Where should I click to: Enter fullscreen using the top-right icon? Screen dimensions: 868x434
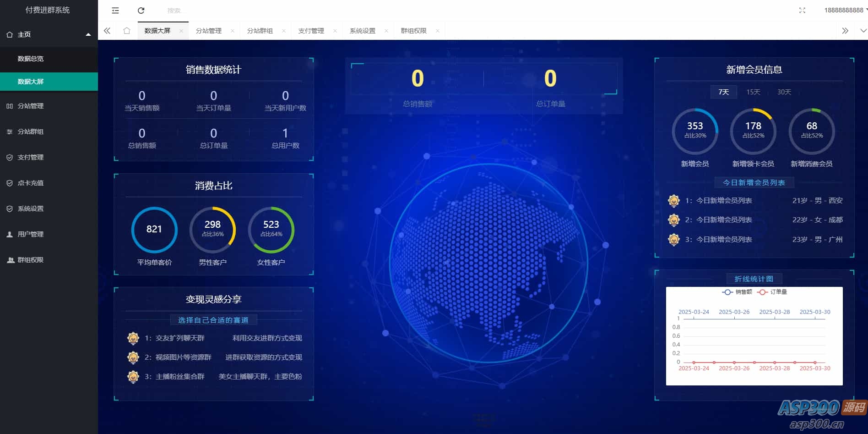pos(802,10)
